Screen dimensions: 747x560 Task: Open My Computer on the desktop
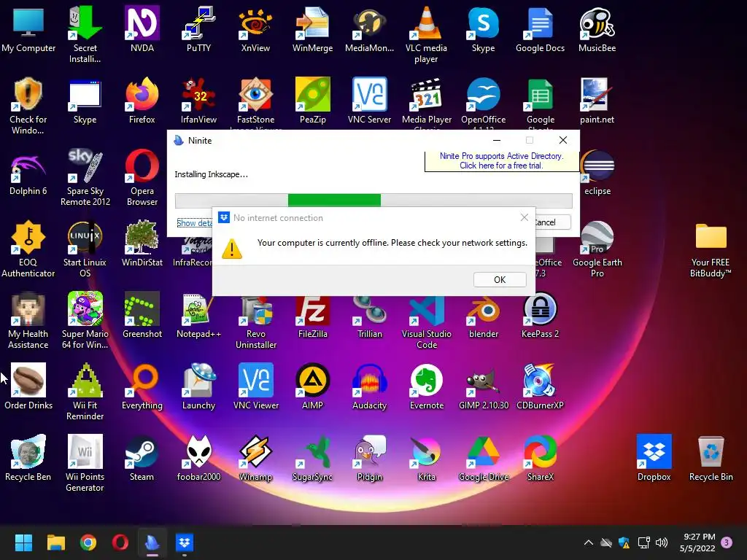pos(28,29)
